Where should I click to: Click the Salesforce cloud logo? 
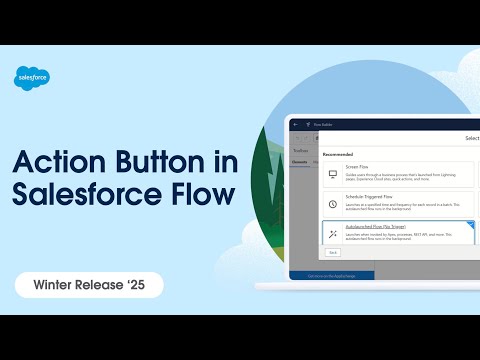pos(32,78)
